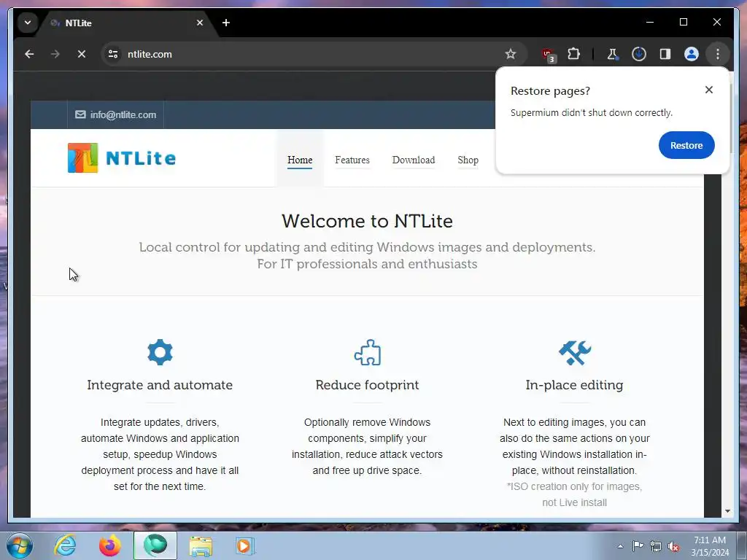Click the Supermium taskbar icon
The width and height of the screenshot is (747, 560).
coord(155,545)
